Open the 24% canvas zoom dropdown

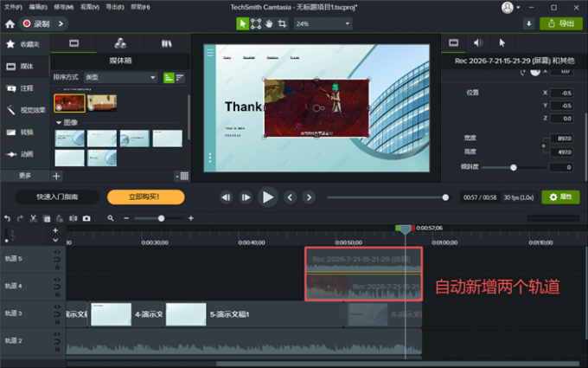(x=323, y=23)
